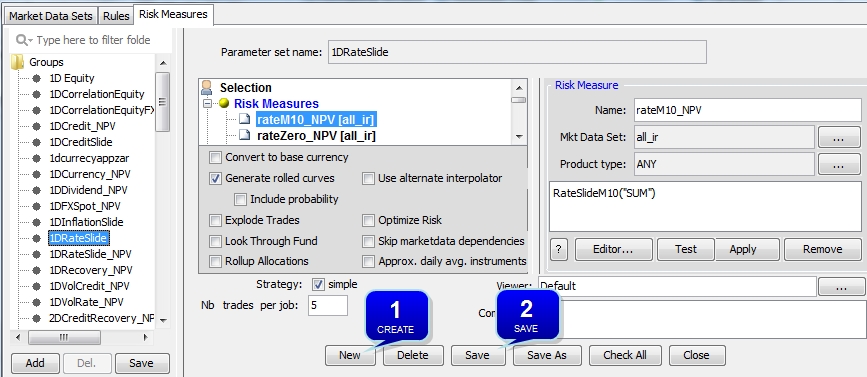This screenshot has width=867, height=377.
Task: Switch to Market Data Sets tab
Action: (51, 15)
